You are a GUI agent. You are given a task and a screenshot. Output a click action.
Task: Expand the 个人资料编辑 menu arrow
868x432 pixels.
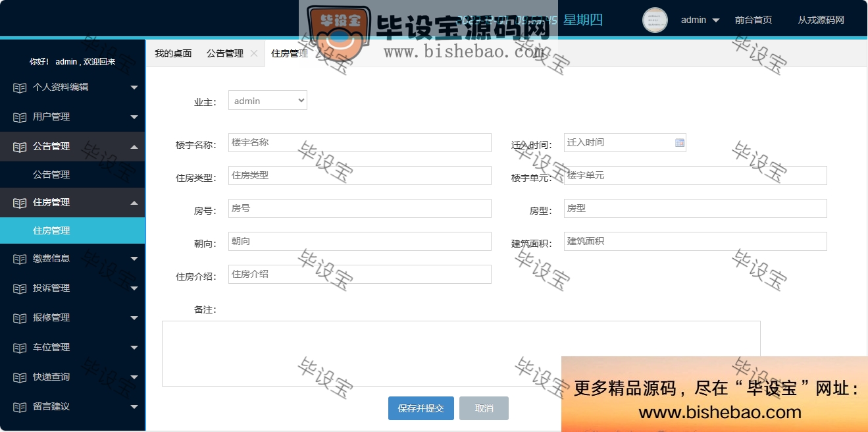point(134,87)
